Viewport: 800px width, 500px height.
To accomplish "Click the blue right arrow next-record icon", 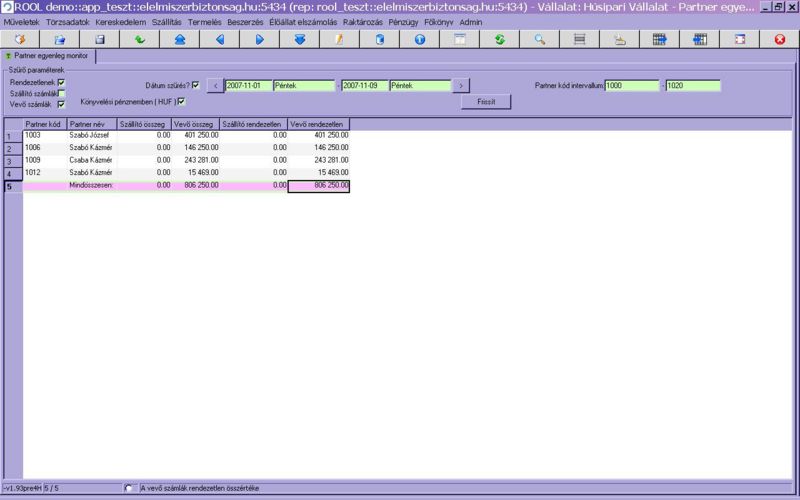I will click(x=259, y=39).
